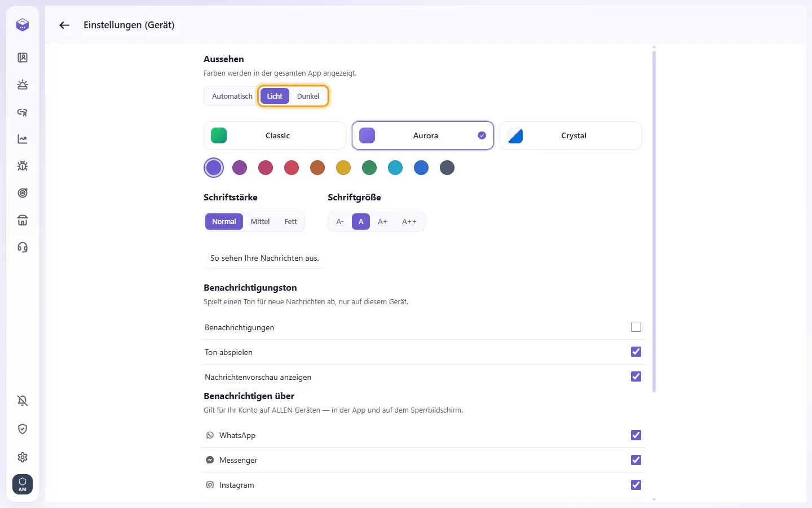Pick the green accent color swatch

point(369,168)
